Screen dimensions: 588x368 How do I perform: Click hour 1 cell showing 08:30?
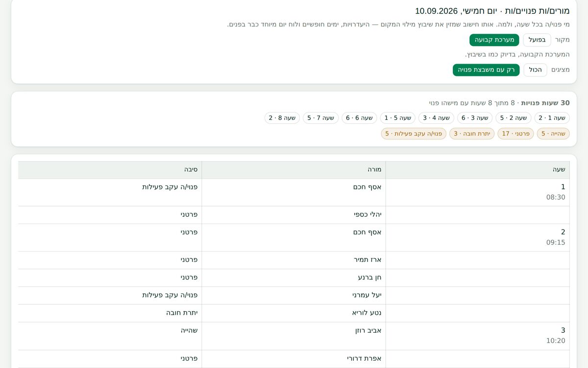pyautogui.click(x=478, y=192)
